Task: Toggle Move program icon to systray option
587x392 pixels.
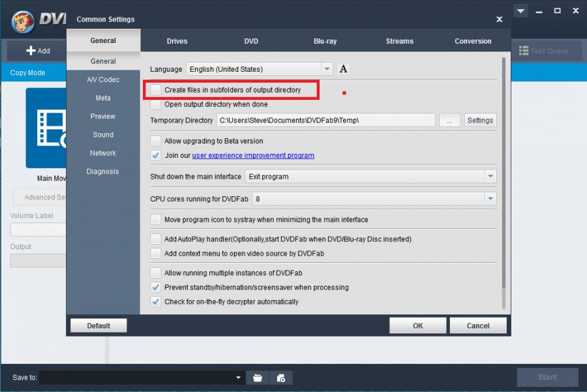Action: (x=155, y=220)
